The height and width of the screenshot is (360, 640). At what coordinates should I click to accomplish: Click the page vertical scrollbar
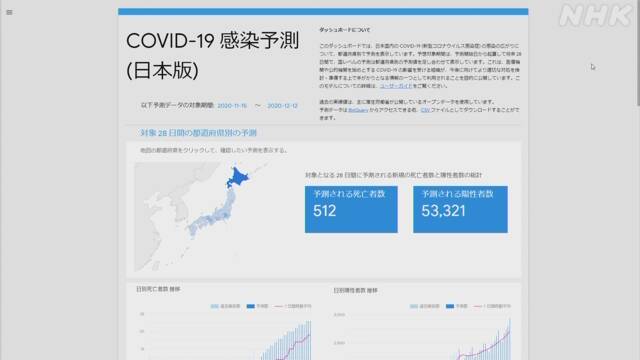point(638,53)
